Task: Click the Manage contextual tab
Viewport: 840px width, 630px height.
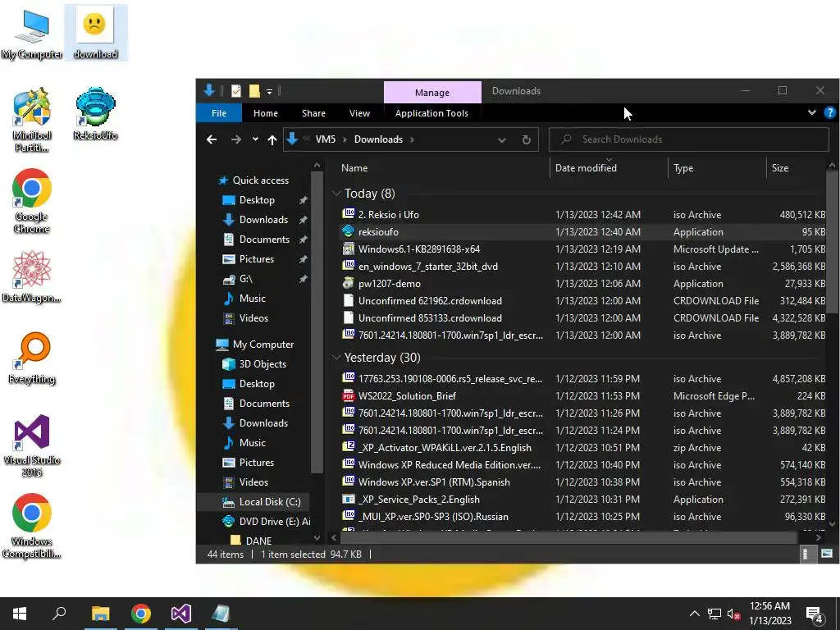Action: [x=432, y=92]
